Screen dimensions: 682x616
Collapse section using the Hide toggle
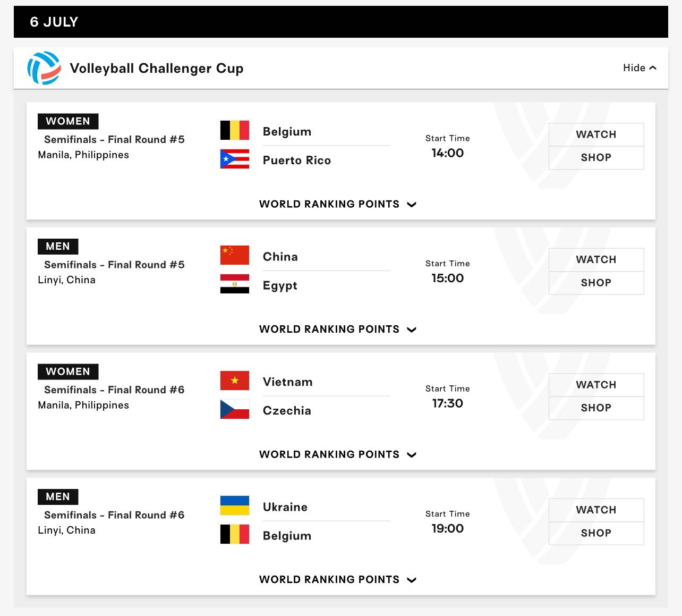pos(640,68)
